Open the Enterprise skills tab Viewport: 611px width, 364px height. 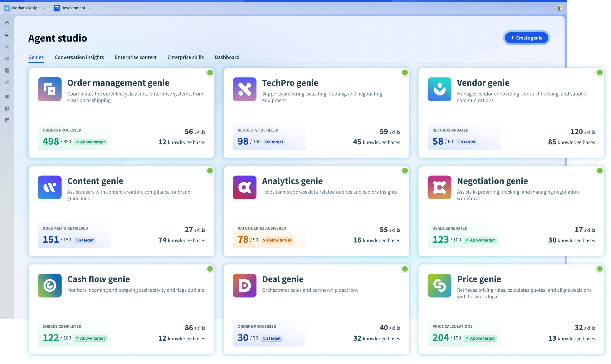tap(185, 57)
